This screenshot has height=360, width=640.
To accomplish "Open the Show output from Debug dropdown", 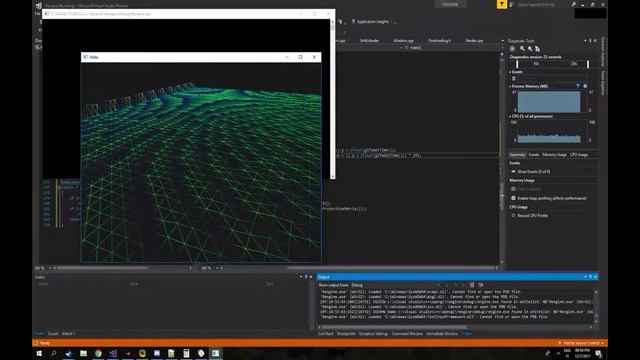I will click(x=395, y=285).
